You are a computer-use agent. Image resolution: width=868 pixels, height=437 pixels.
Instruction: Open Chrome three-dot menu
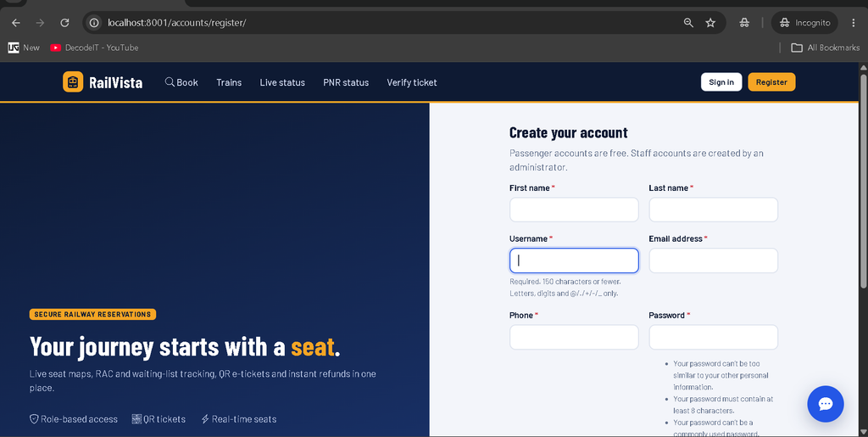coord(854,23)
